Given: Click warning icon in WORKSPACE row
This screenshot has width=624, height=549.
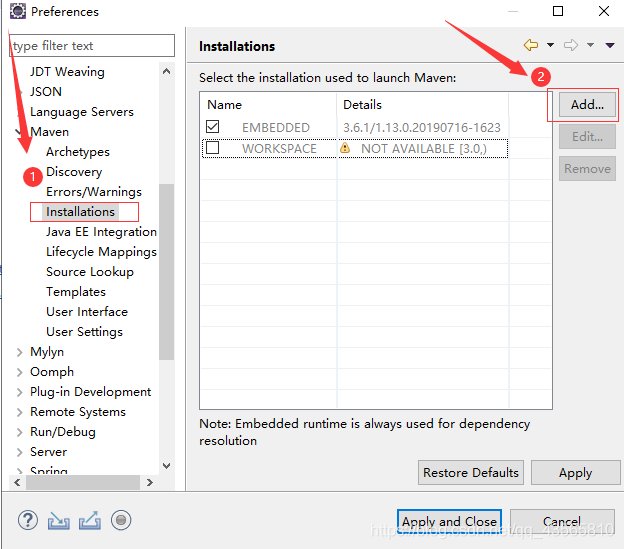Looking at the screenshot, I should pos(345,148).
